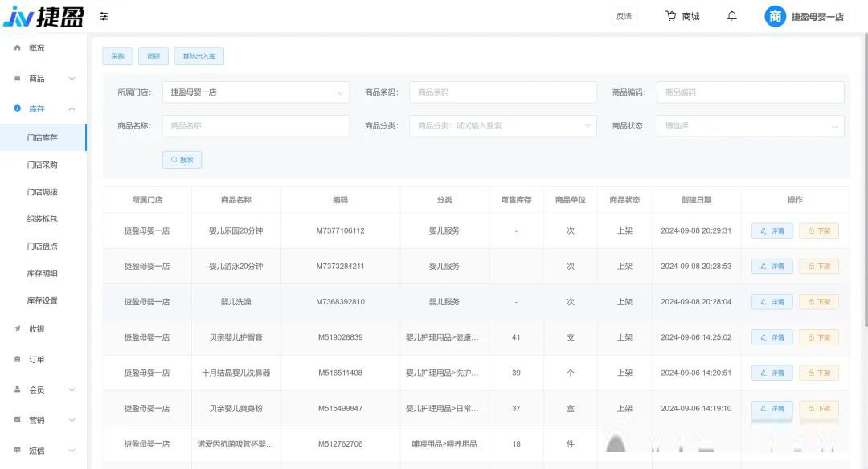This screenshot has width=868, height=469.
Task: Click the 商品条码 input field
Action: tap(502, 92)
